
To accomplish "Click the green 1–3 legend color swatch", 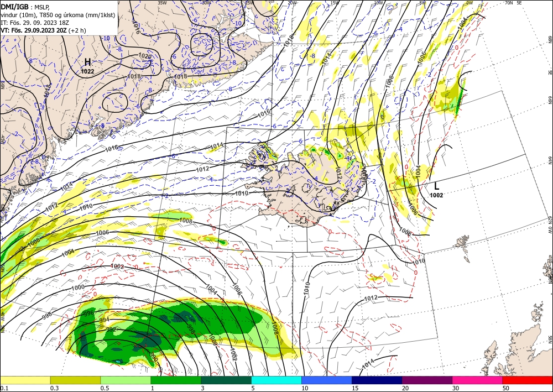I will coord(176,380).
